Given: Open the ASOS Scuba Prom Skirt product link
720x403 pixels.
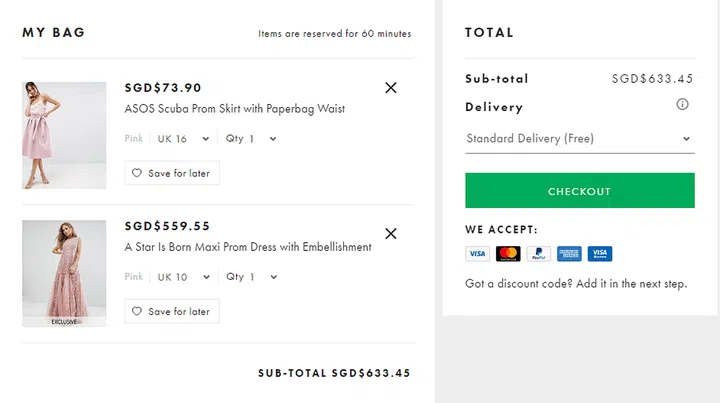Looking at the screenshot, I should [x=235, y=109].
